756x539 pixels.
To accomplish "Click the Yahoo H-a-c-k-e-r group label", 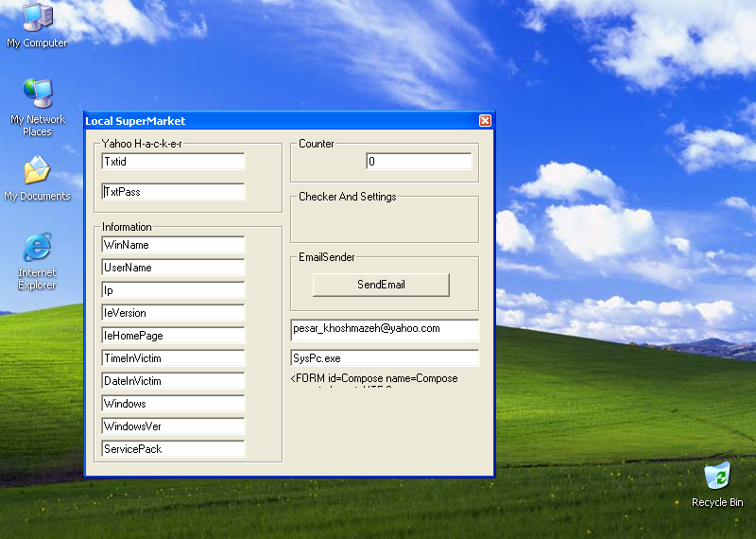I will coord(143,144).
